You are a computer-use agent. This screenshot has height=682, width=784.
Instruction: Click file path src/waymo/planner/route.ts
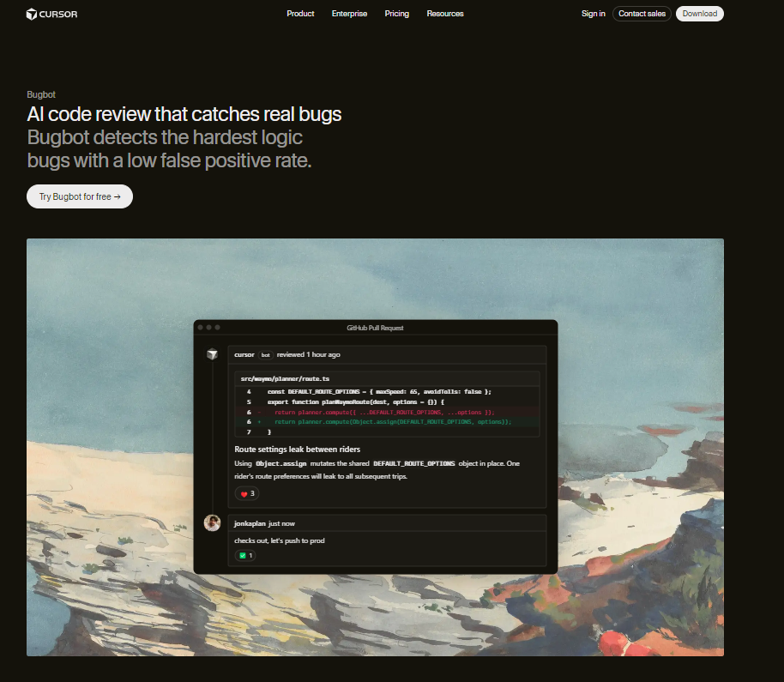click(x=285, y=378)
